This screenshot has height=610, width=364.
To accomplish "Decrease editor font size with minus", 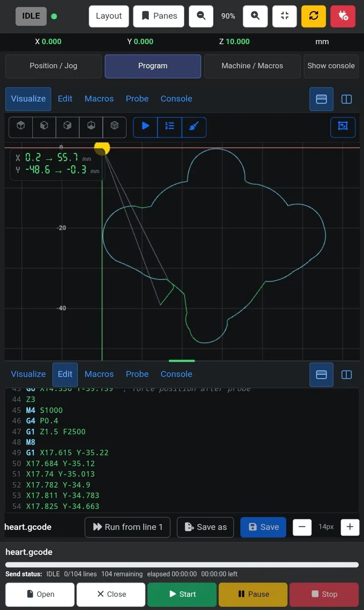I will click(x=302, y=527).
